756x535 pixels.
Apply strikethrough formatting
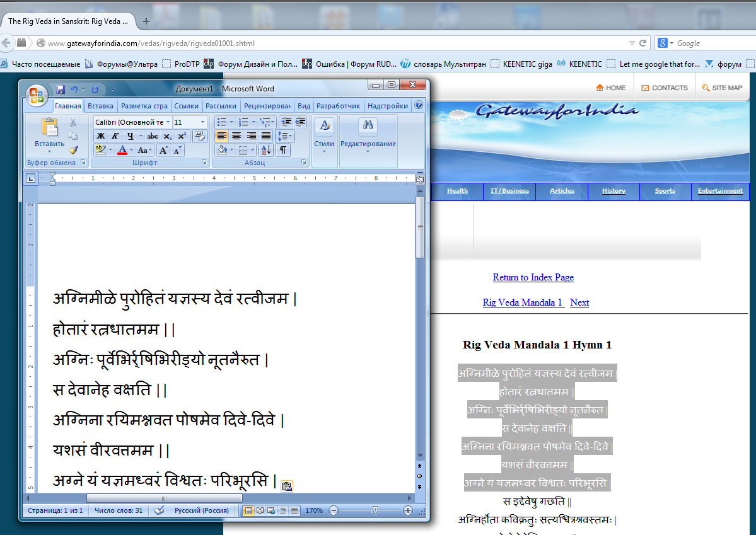click(x=153, y=136)
